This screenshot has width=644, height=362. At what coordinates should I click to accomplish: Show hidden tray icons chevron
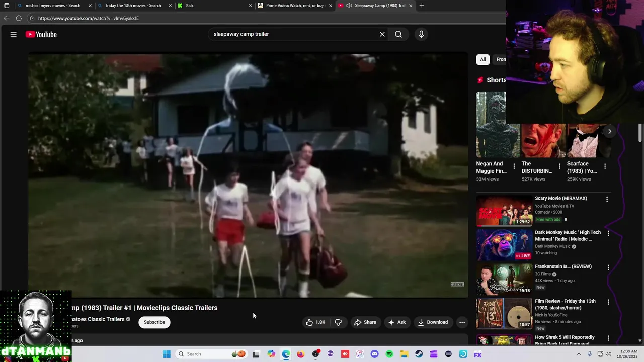coord(579,354)
